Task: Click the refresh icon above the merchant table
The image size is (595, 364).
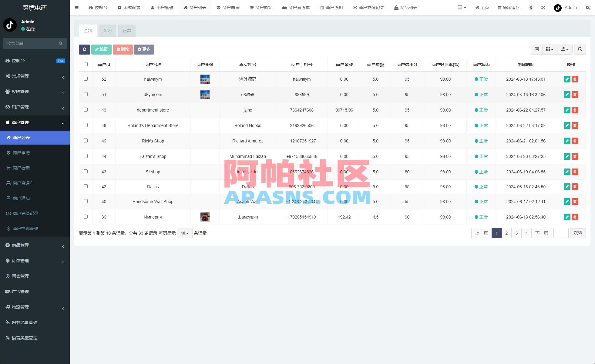Action: point(84,49)
